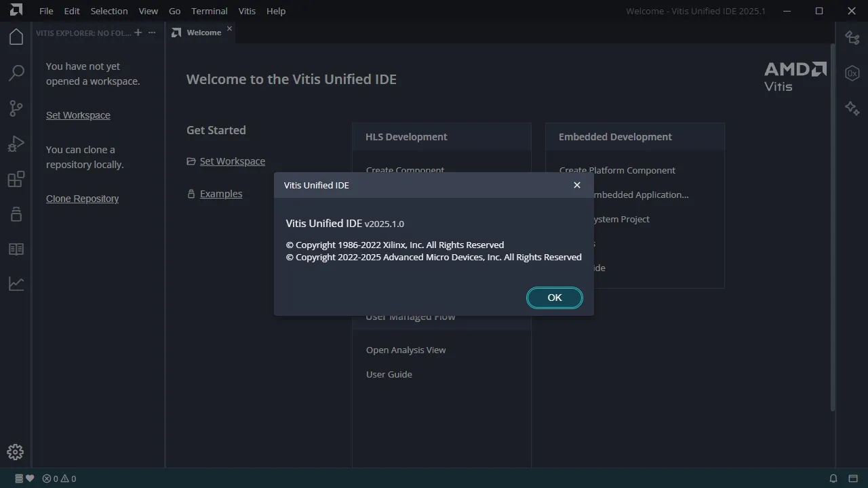The image size is (868, 488).
Task: Click Set Workspace link in Vitis Explorer
Action: point(78,115)
